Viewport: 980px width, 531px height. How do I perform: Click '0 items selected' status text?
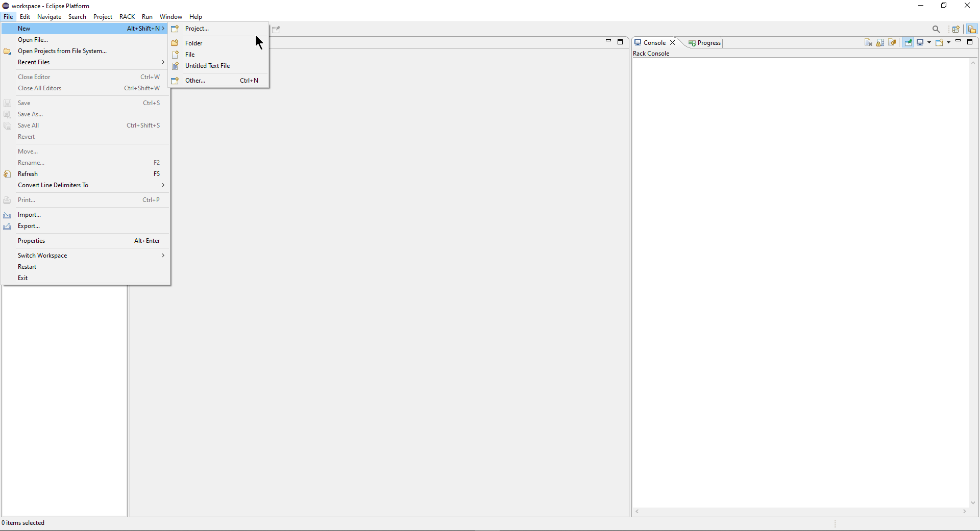(23, 523)
